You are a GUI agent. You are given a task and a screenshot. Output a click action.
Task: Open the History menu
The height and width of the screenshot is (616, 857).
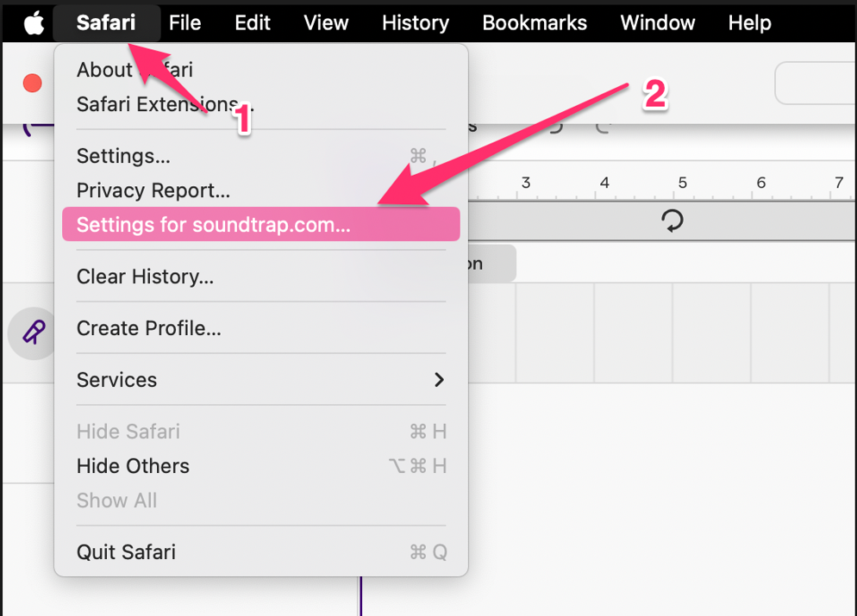pos(416,23)
